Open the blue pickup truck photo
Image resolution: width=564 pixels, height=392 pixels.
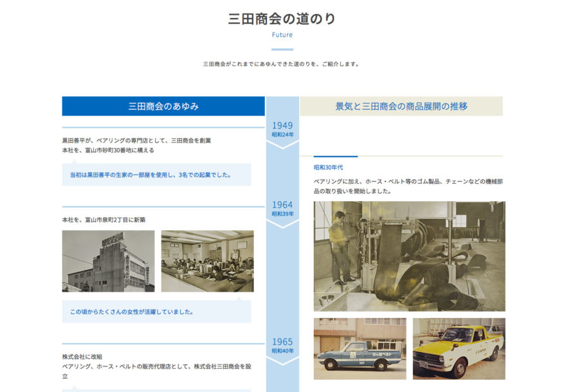pyautogui.click(x=359, y=348)
